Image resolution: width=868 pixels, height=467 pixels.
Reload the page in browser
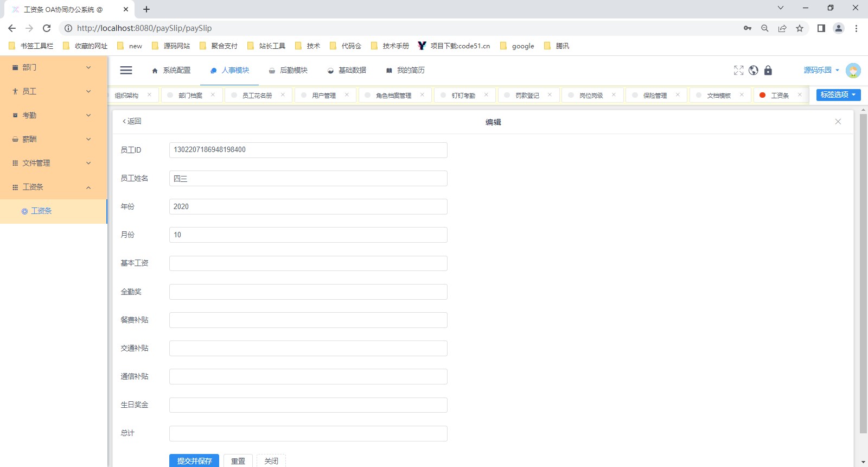click(47, 28)
